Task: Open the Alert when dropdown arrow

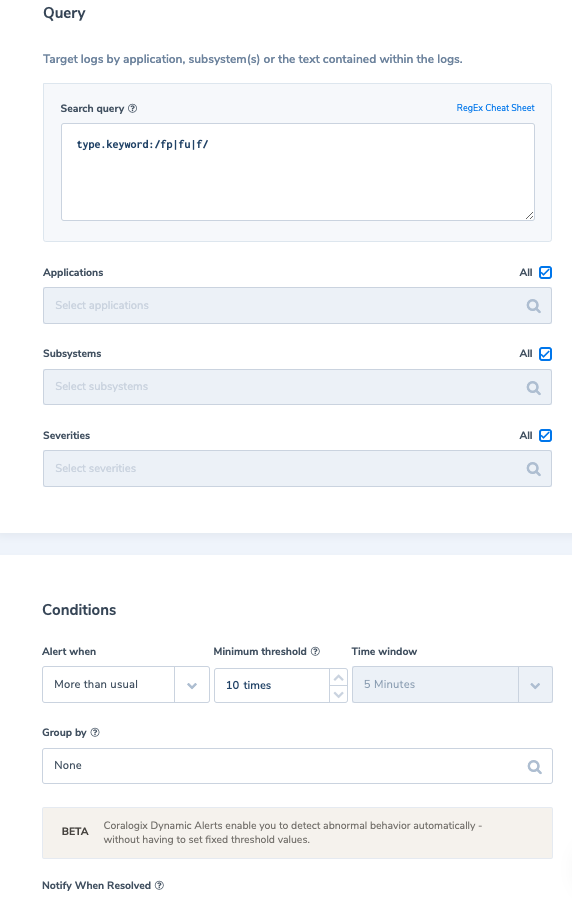Action: (192, 685)
